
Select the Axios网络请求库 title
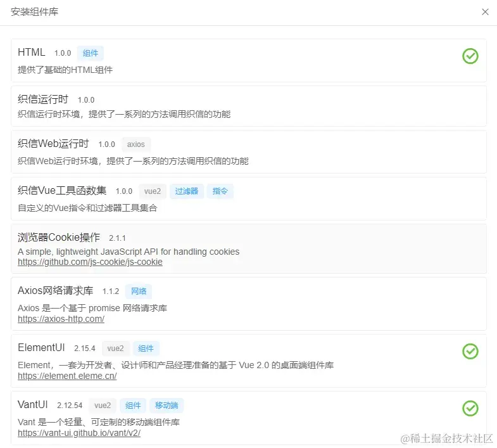56,291
